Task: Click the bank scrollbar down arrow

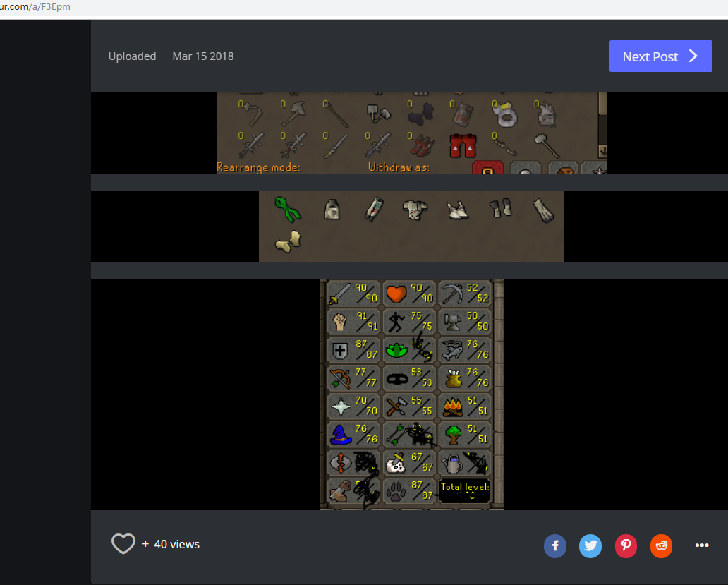Action: point(602,151)
